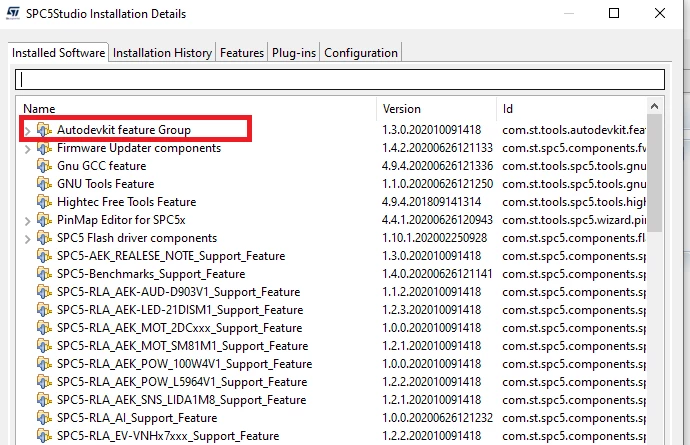Click the SPC5-AEK_REALESE_NOTE_Support_Feature icon
This screenshot has height=445, width=690.
(x=44, y=256)
